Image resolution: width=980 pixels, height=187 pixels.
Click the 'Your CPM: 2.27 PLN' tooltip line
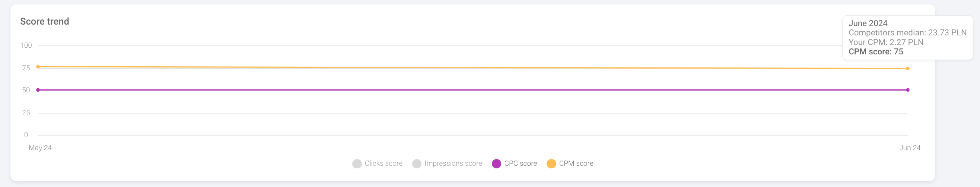[886, 42]
